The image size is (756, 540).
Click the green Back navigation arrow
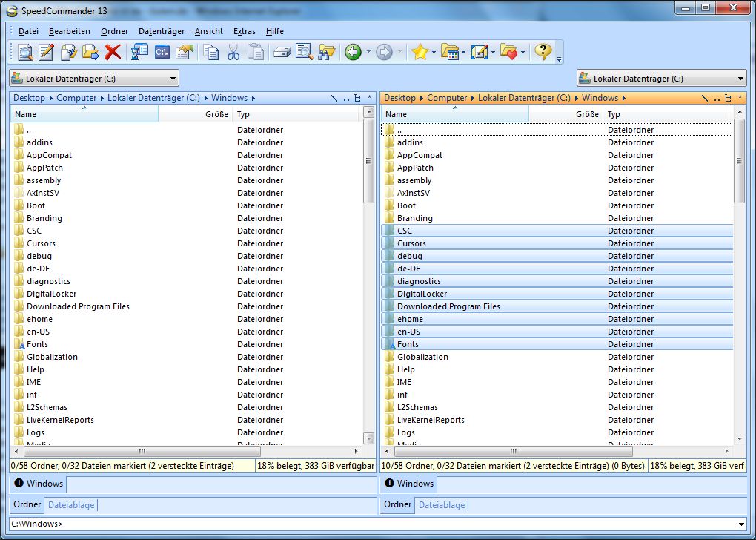pos(353,52)
